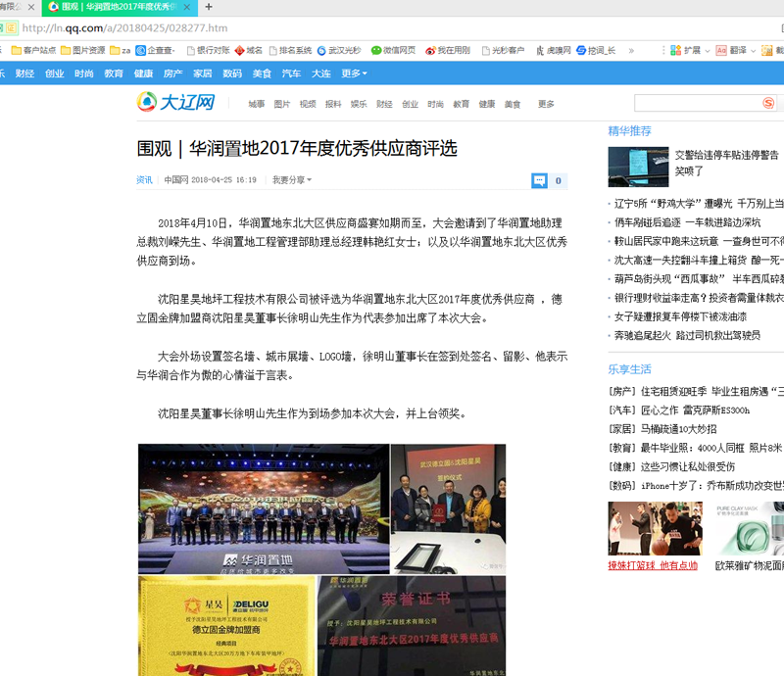Screen dimensions: 784x676
Task: Click the comment count 0
Action: pyautogui.click(x=558, y=180)
